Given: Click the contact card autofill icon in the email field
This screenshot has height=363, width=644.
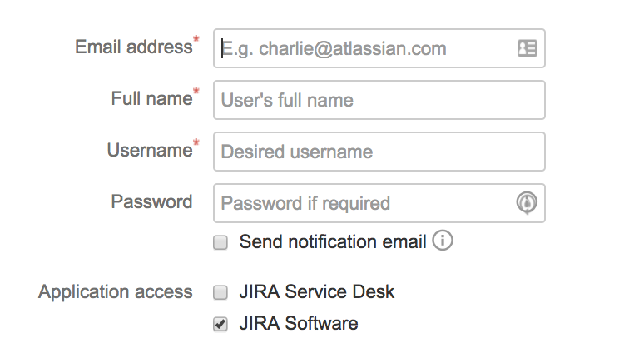Looking at the screenshot, I should coord(528,48).
